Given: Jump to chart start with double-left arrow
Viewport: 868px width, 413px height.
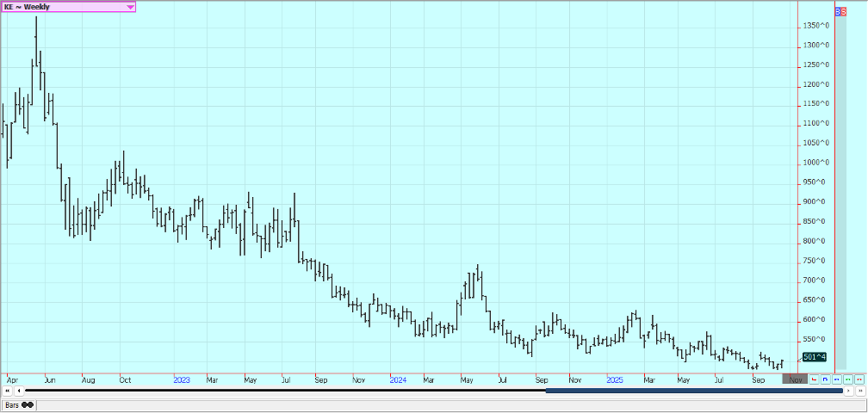Looking at the screenshot, I should click(x=8, y=391).
